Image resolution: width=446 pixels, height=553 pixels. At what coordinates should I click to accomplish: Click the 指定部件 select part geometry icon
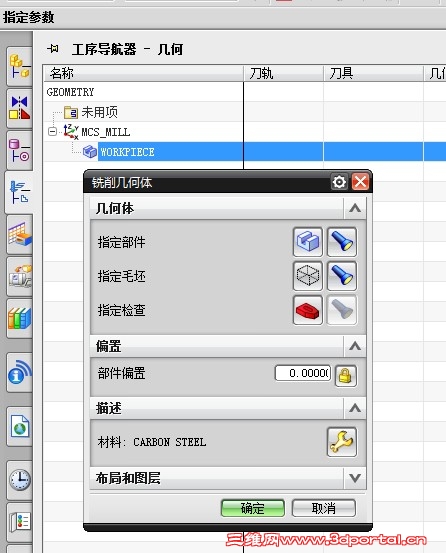click(307, 242)
